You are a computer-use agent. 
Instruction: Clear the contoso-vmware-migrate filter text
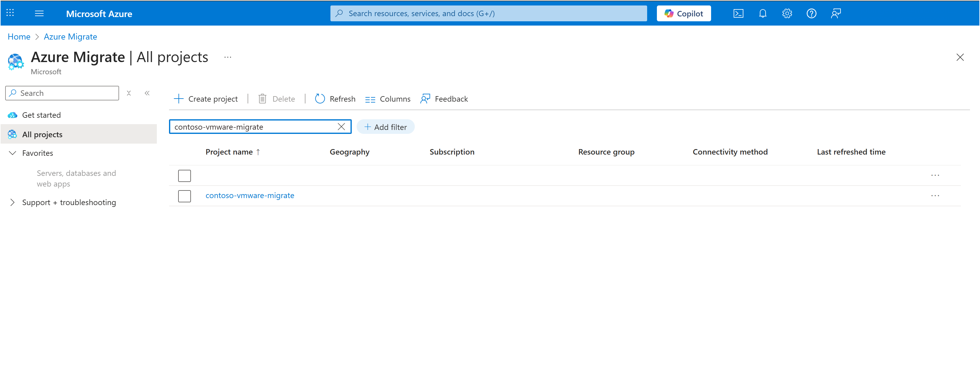tap(341, 127)
